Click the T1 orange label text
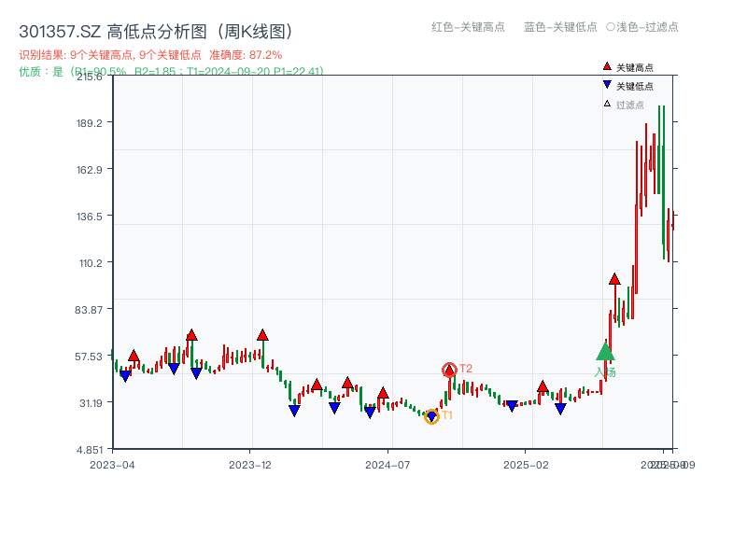 (447, 415)
